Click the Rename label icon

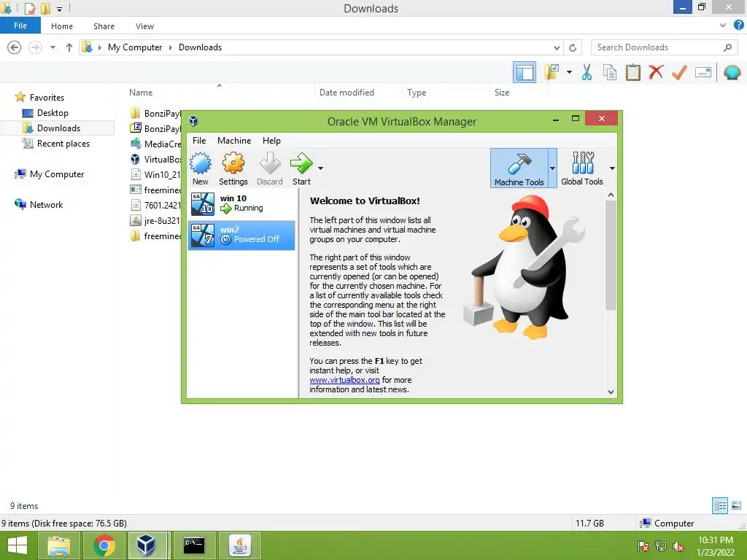point(703,72)
